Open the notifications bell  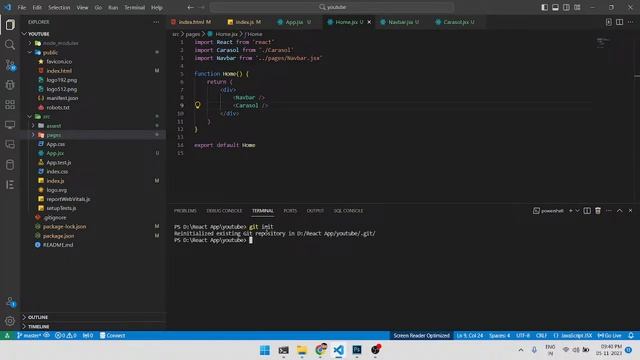pyautogui.click(x=631, y=336)
